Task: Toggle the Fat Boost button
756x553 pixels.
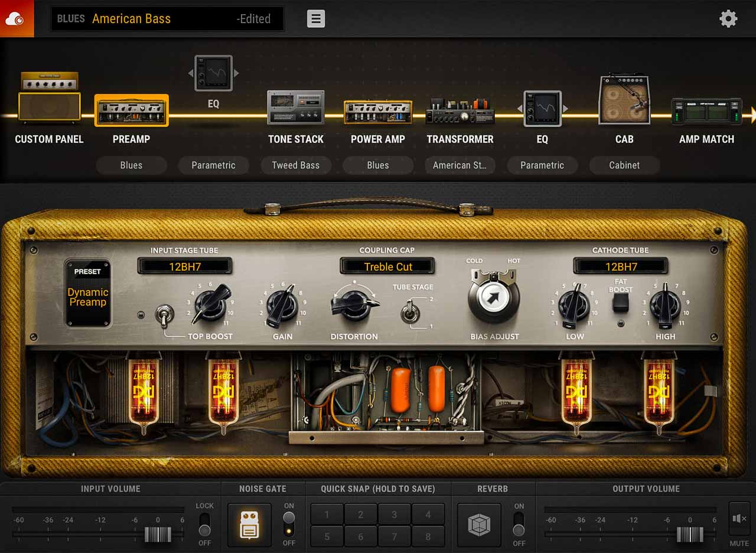Action: coord(620,302)
